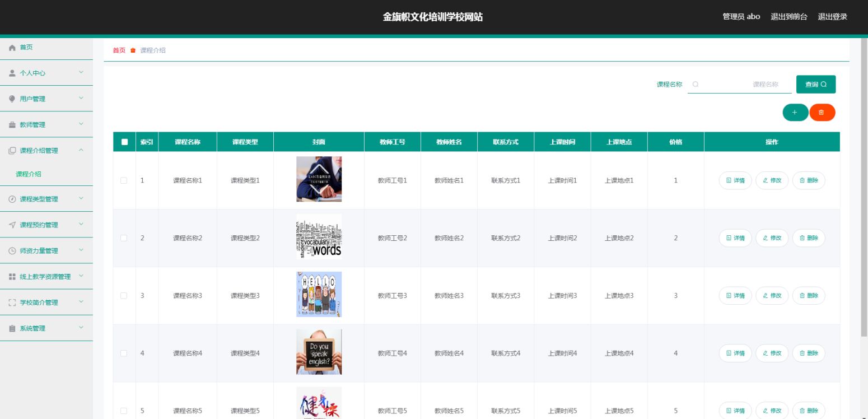Collapse the 课程介绍管理 menu chevron
This screenshot has width=868, height=419.
(81, 150)
